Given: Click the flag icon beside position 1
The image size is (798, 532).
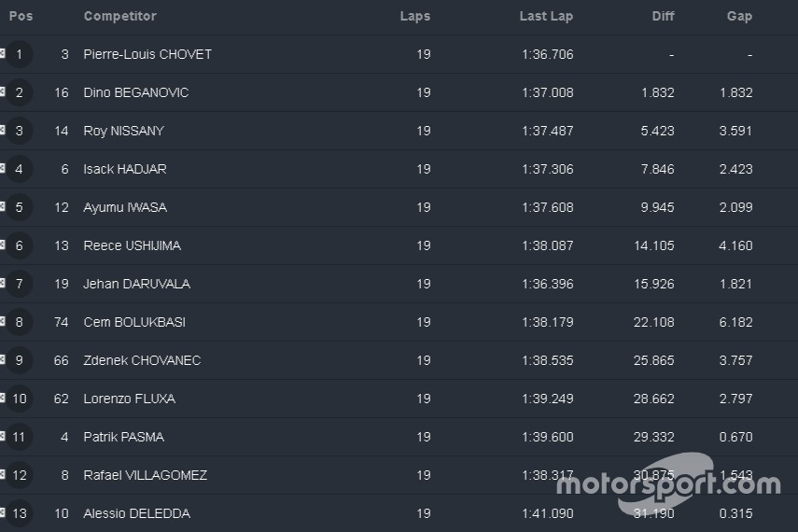Looking at the screenshot, I should click(x=3, y=54).
